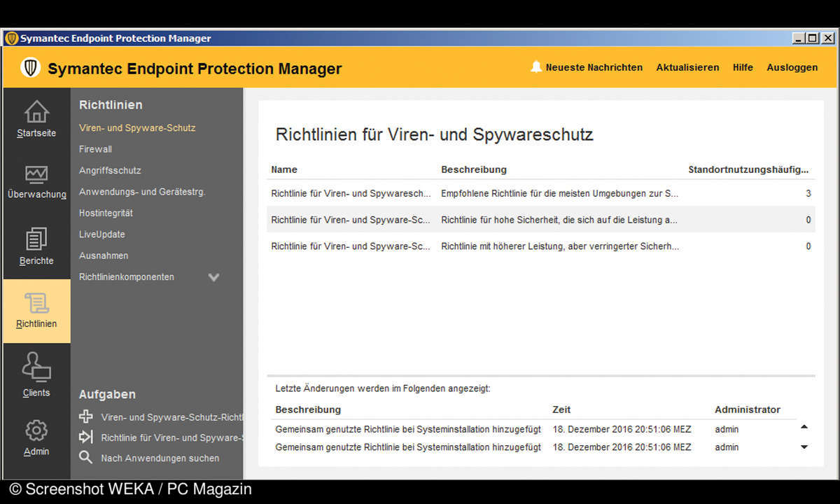840x504 pixels.
Task: Click the down arrow in changes list
Action: point(804,447)
